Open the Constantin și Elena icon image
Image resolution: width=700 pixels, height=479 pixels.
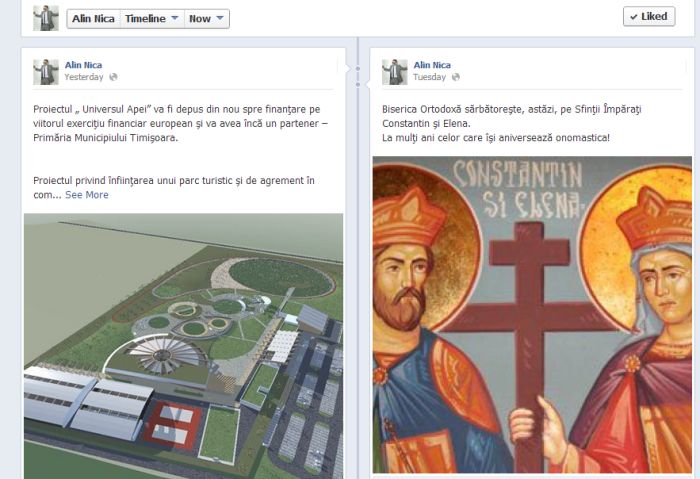[532, 314]
